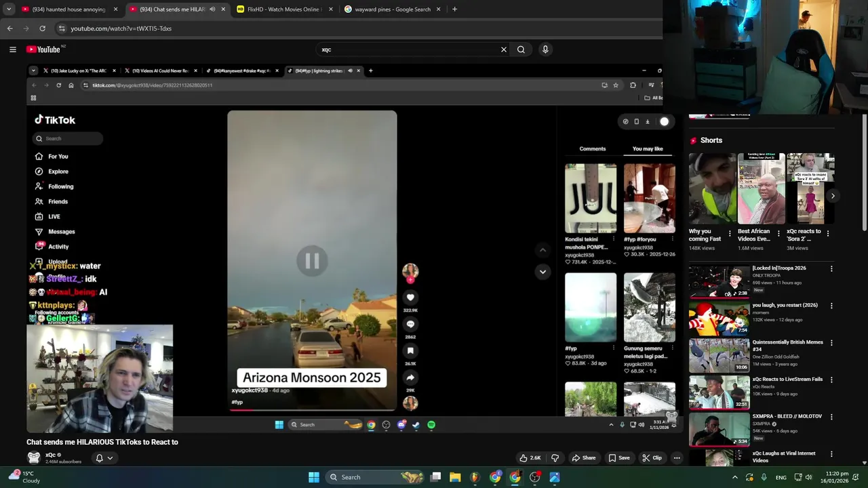Open options for Why you coming Fast short
Viewport: 868px width, 488px height.
730,233
